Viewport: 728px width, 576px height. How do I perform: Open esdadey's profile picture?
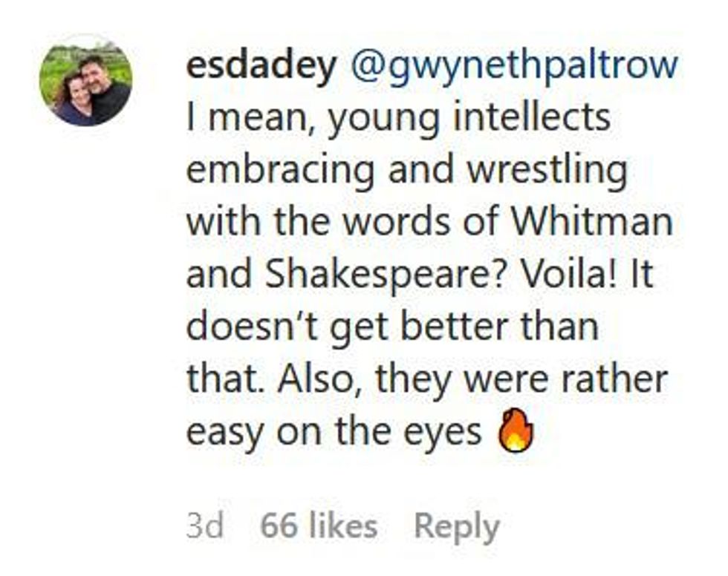85,80
